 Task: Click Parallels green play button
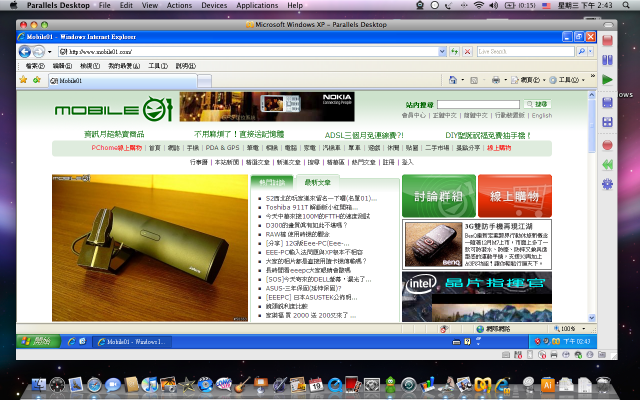point(607,80)
